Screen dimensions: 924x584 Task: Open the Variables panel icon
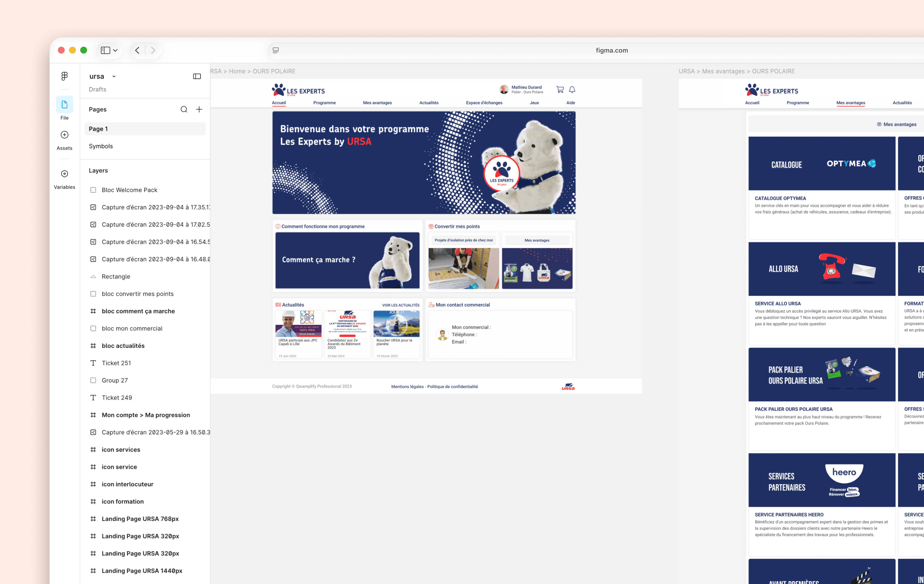point(64,174)
